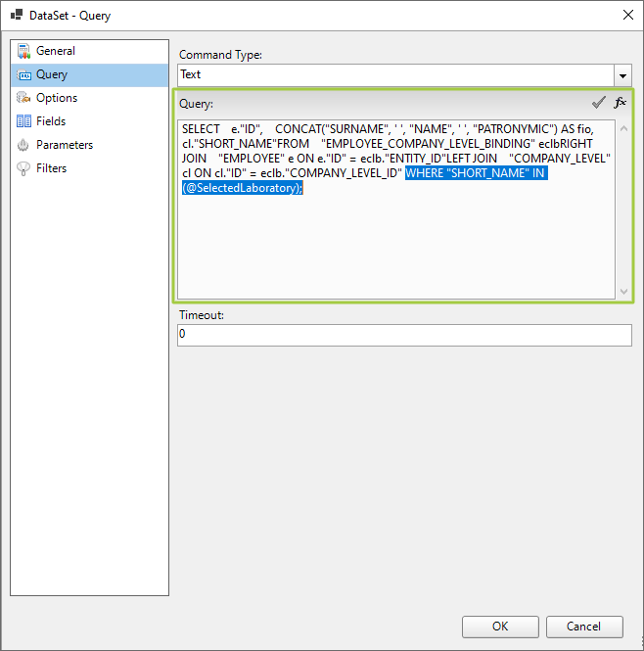This screenshot has height=651, width=644.
Task: Switch to the Query page
Action: click(x=52, y=74)
